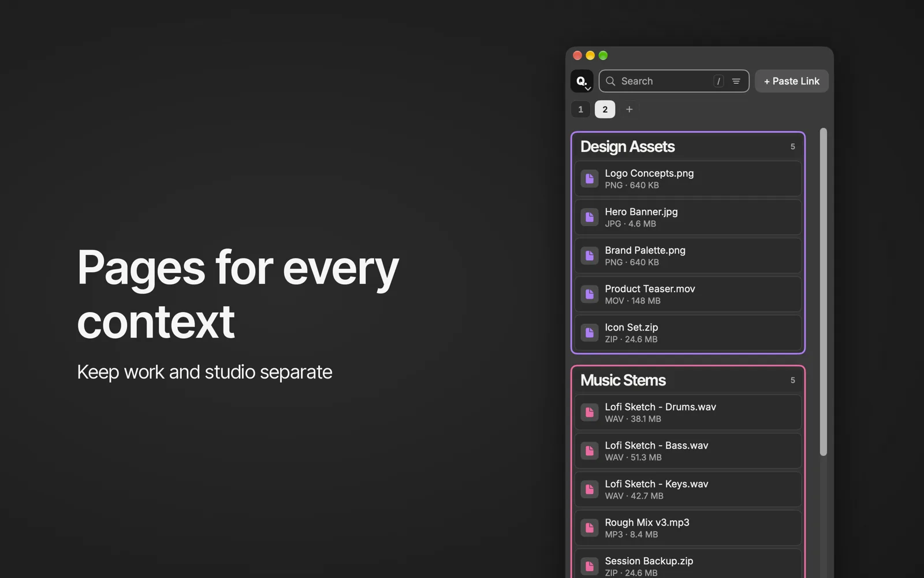Open Lofi Sketch - Bass.wav file name
The image size is (924, 578).
point(656,446)
